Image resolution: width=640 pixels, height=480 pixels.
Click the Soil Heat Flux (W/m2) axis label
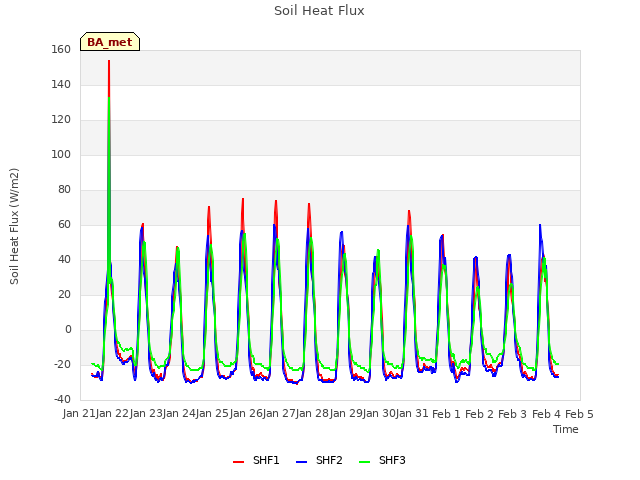coord(14,226)
